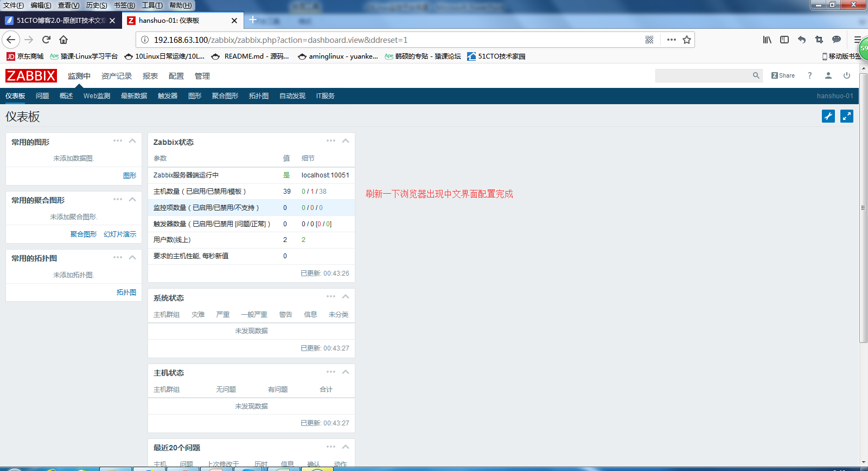The height and width of the screenshot is (471, 868).
Task: Open the 常用的拓扑图 widget three-dot menu
Action: coord(118,257)
